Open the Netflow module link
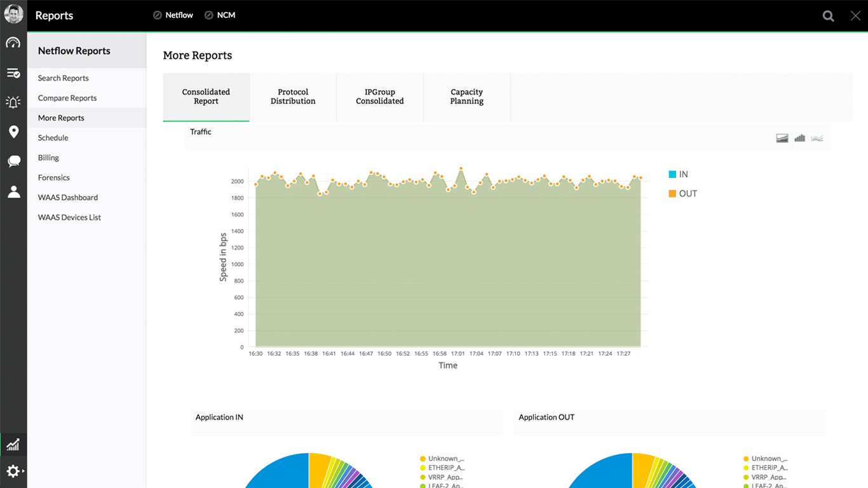 click(179, 15)
